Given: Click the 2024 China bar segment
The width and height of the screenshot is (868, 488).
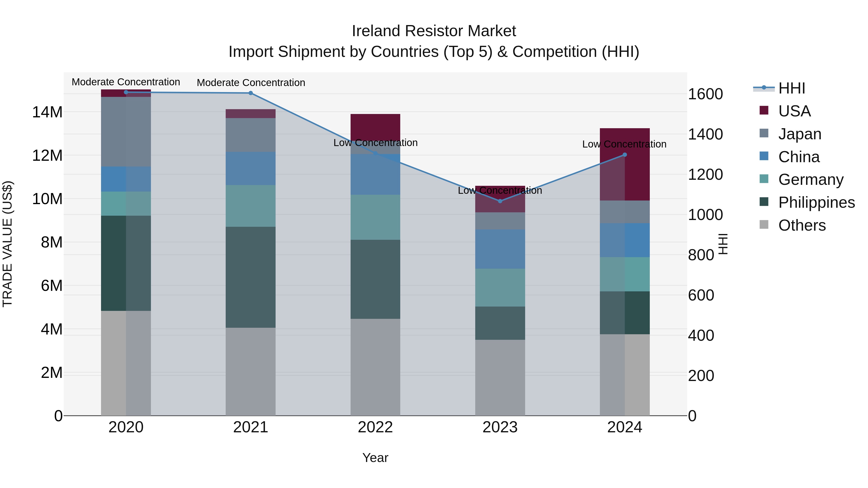Looking at the screenshot, I should point(625,241).
